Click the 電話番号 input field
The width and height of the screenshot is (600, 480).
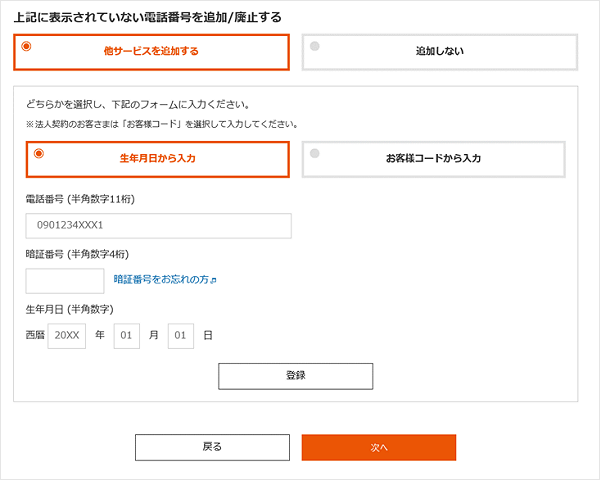(158, 226)
